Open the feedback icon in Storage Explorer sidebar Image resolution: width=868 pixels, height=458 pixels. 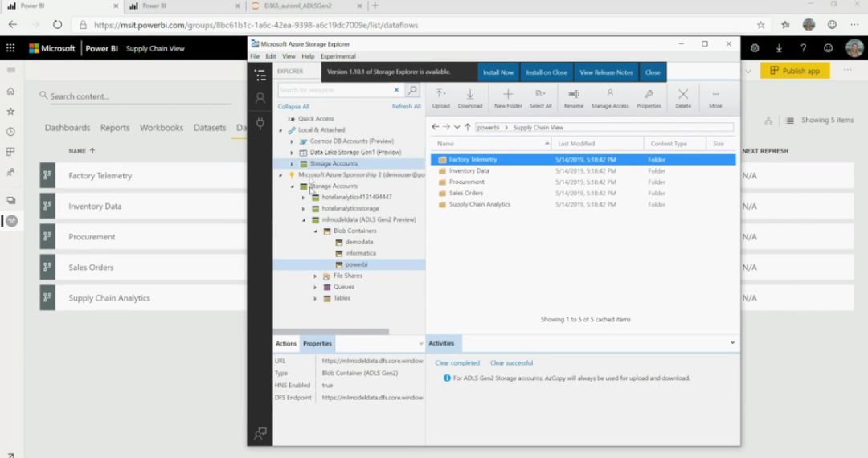260,433
